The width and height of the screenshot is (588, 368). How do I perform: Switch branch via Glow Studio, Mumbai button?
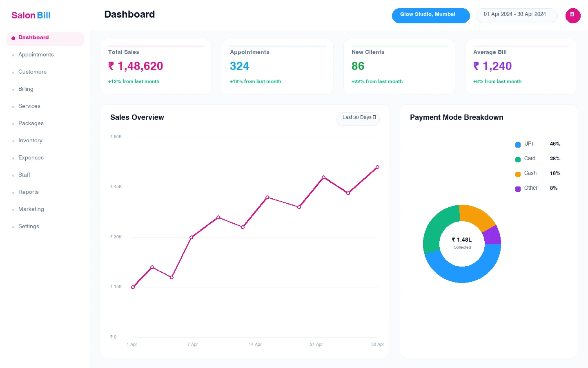pos(431,16)
